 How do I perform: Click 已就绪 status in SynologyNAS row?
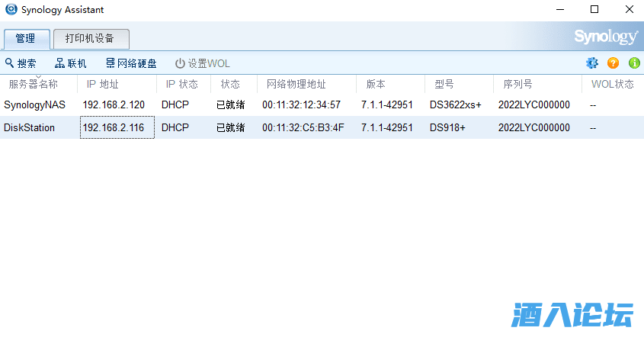pos(230,104)
